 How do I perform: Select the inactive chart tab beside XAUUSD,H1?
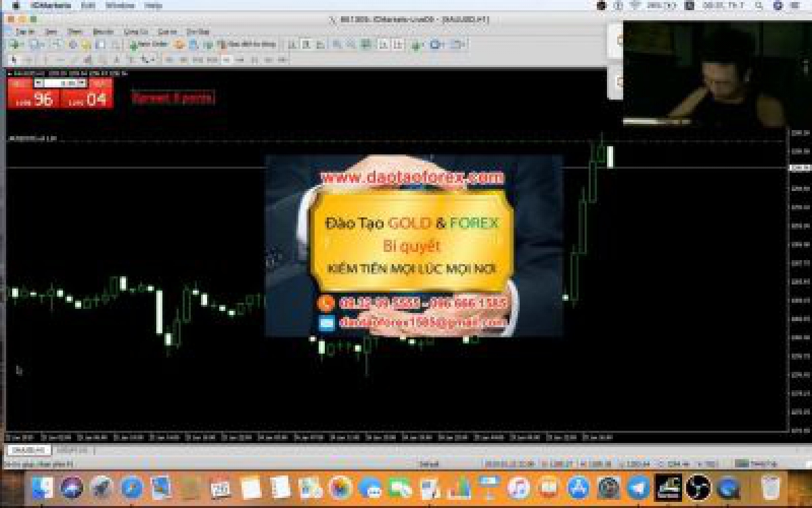[x=71, y=450]
